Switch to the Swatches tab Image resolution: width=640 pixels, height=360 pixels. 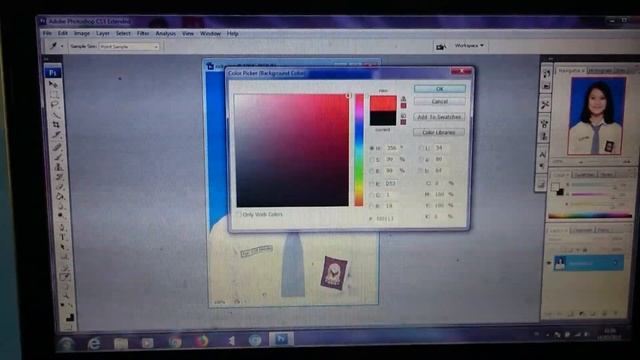tap(584, 174)
